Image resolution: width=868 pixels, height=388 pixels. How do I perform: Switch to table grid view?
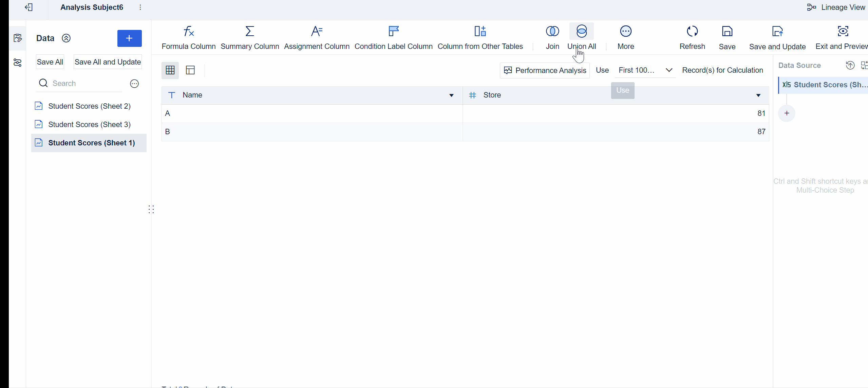(170, 70)
